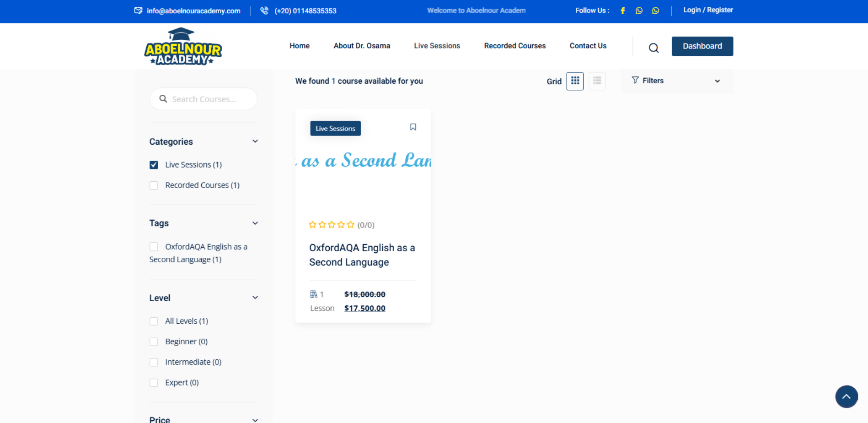Click the Facebook icon in top bar
Viewport: 868px width, 423px height.
tap(622, 11)
